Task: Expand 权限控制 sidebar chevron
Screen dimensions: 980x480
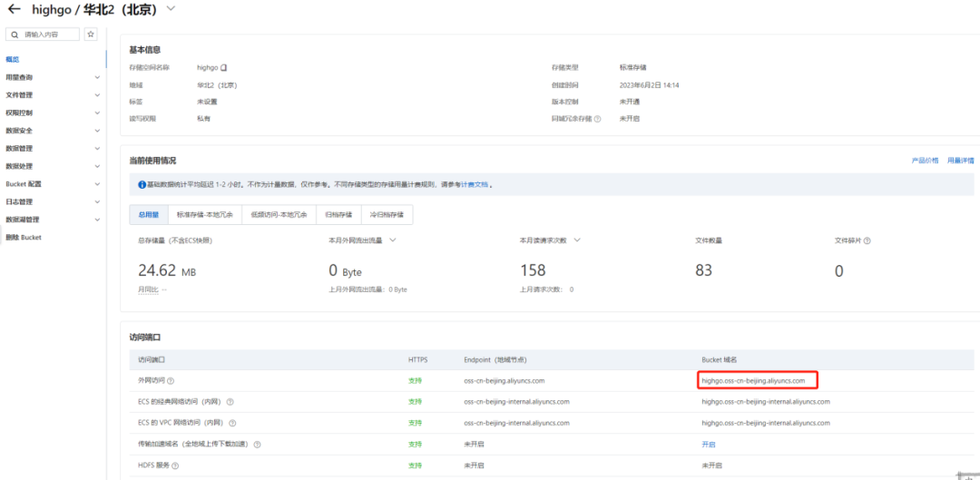Action: coord(97,113)
